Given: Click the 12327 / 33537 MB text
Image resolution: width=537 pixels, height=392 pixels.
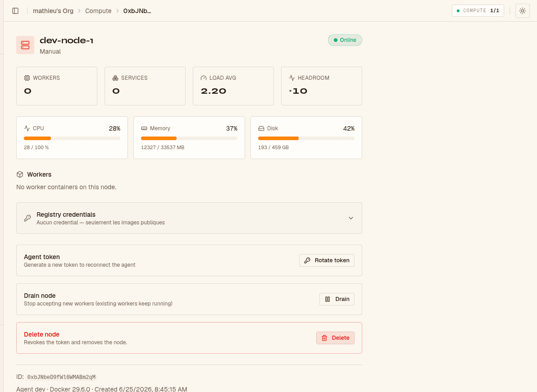Looking at the screenshot, I should (x=163, y=147).
